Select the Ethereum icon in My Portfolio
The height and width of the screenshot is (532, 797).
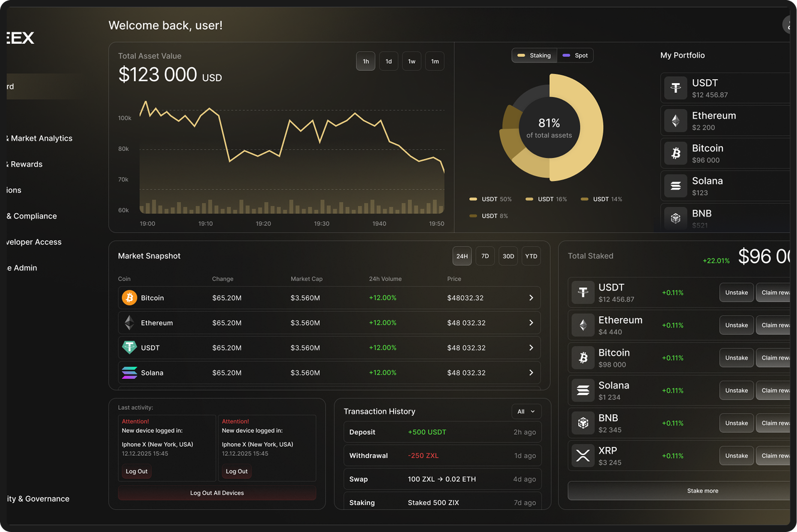[675, 121]
